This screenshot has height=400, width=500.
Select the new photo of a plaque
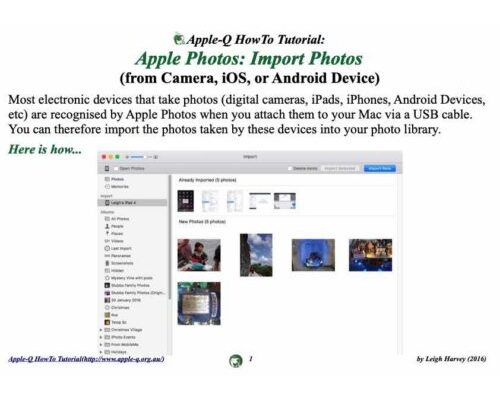(199, 303)
